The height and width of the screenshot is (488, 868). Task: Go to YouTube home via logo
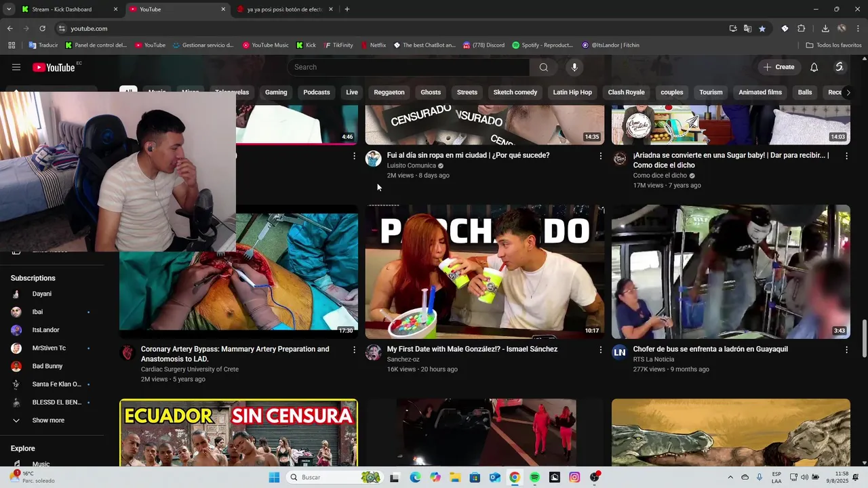[54, 67]
